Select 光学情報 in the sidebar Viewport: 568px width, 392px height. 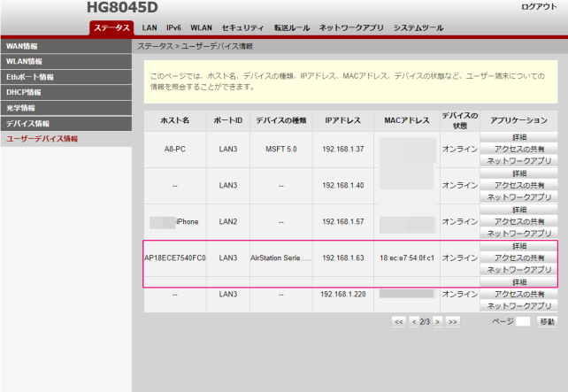(x=66, y=108)
